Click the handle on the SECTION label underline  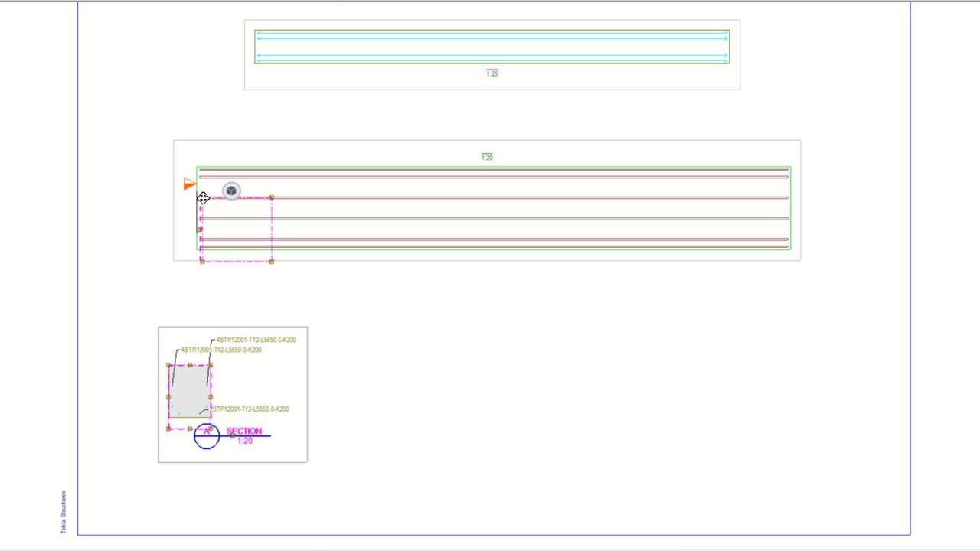pos(233,436)
